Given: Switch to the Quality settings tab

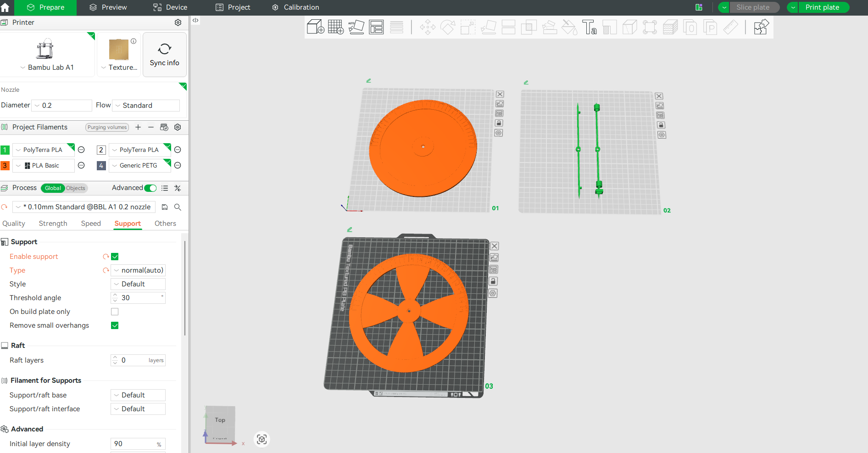Looking at the screenshot, I should 14,224.
